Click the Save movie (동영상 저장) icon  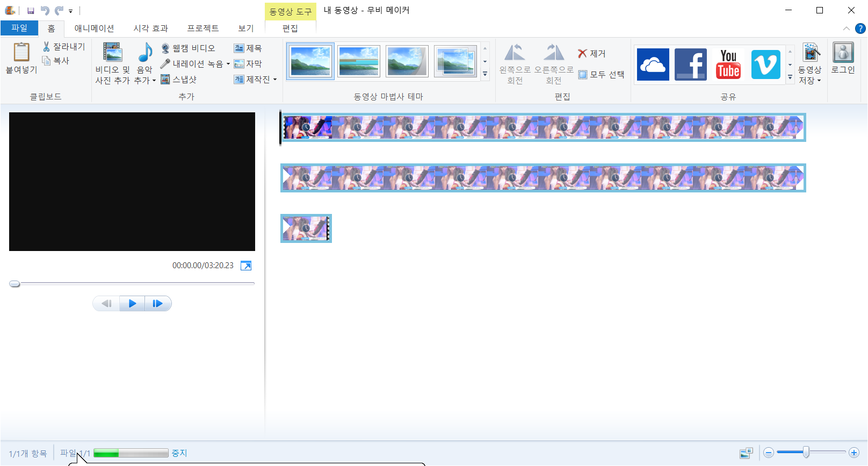coord(811,53)
